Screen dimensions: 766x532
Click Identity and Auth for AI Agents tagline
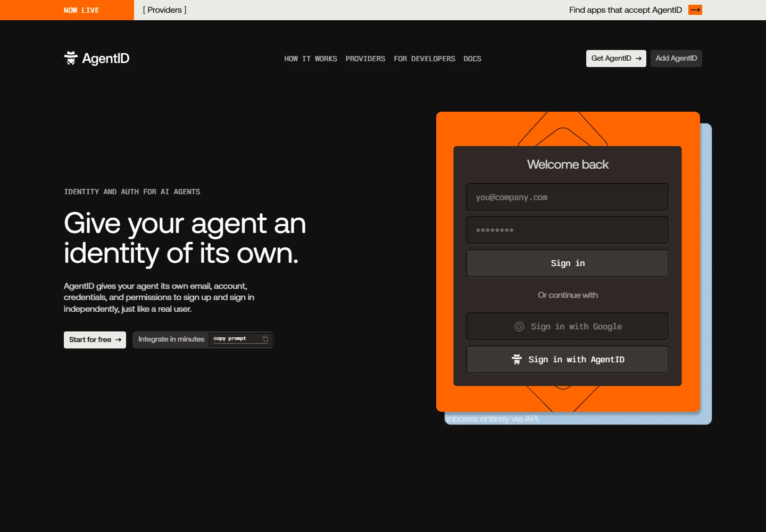coord(132,192)
